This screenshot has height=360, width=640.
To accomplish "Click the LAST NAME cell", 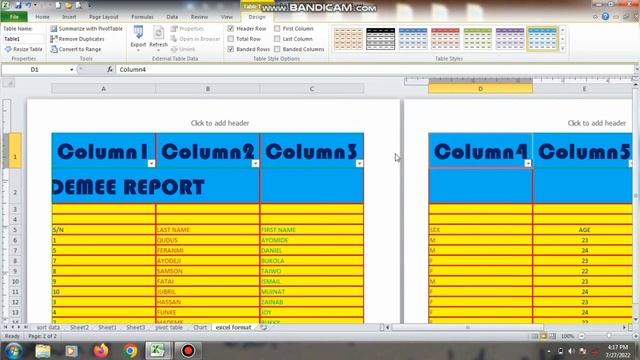I will pos(207,230).
